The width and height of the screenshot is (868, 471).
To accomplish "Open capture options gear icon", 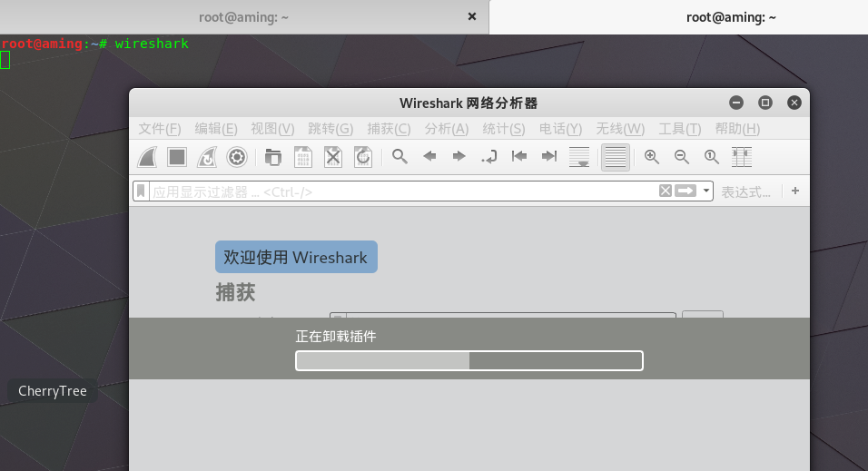I will (x=237, y=157).
